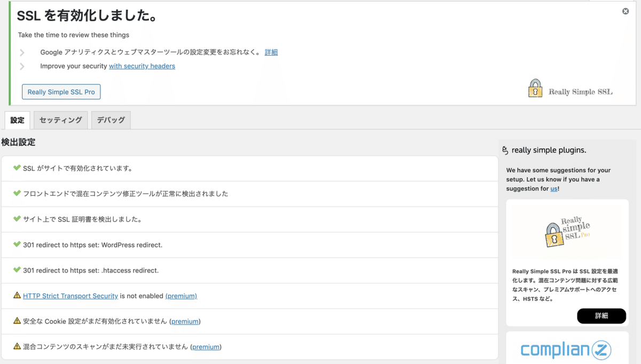Click text 'SSL がサイトで有効化されています。'
The image size is (641, 364).
coord(77,168)
